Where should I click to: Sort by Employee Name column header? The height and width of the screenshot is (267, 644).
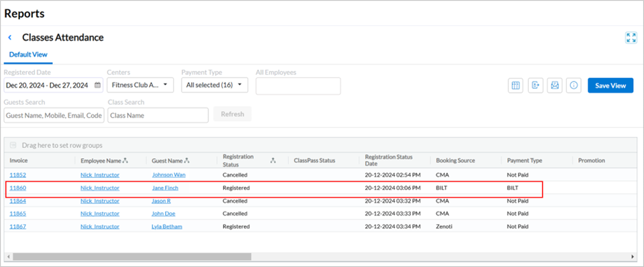pos(101,161)
